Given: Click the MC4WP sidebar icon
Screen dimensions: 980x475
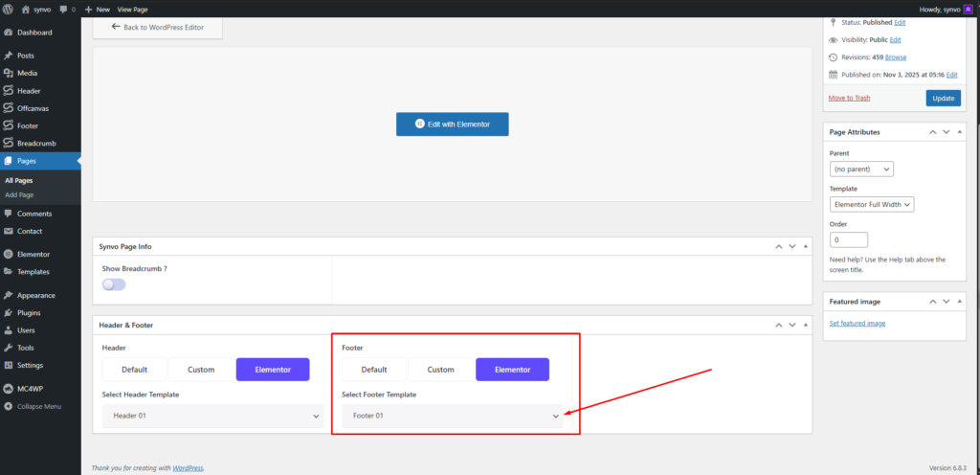Looking at the screenshot, I should click(x=9, y=389).
